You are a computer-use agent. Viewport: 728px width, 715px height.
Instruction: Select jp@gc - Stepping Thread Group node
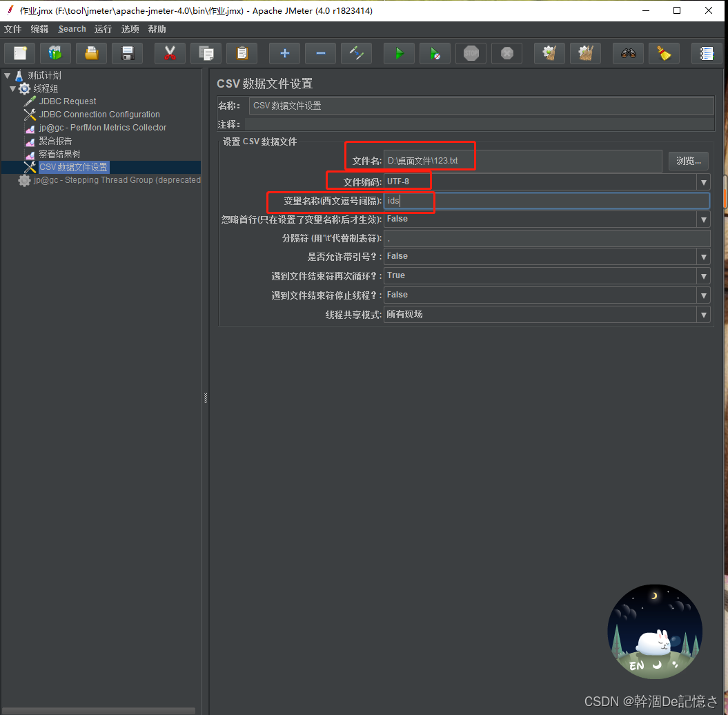117,180
